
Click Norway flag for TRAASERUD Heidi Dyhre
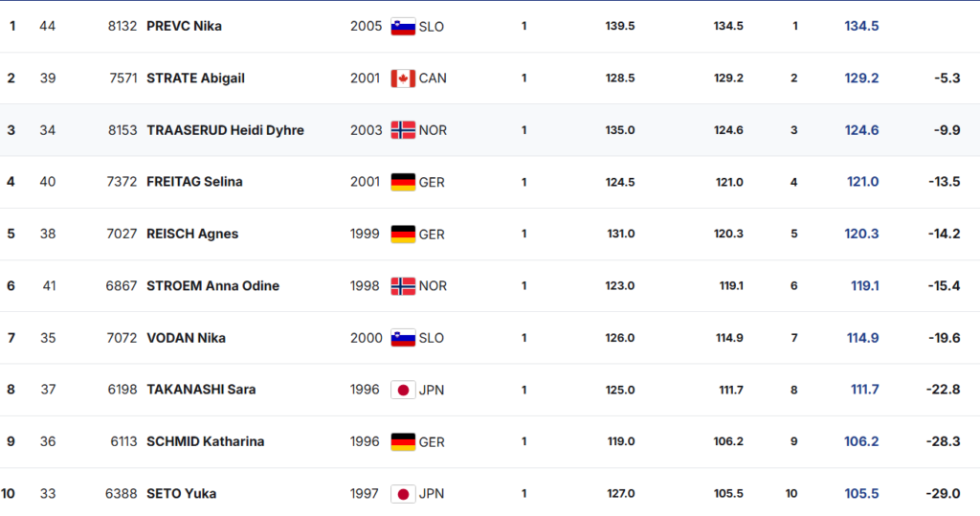pyautogui.click(x=403, y=130)
